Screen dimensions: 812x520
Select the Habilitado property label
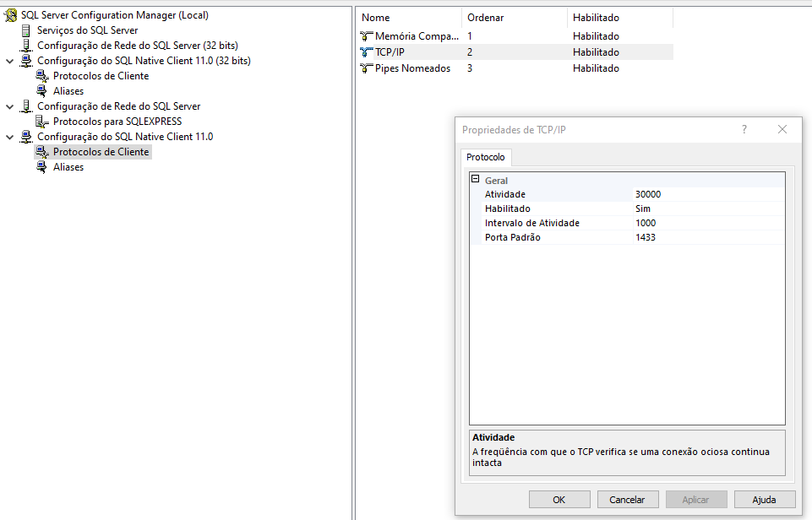pos(508,209)
